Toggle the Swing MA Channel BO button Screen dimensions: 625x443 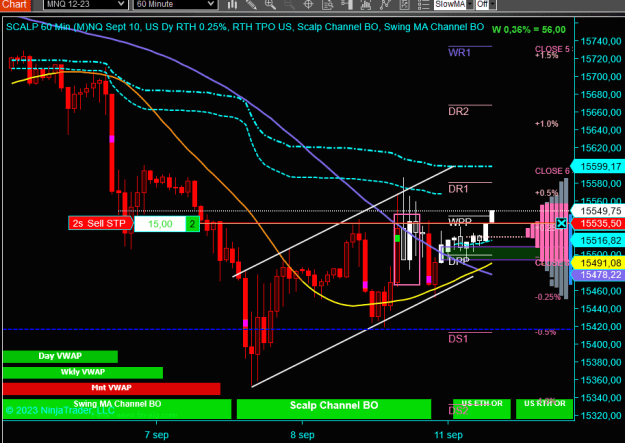tap(117, 409)
